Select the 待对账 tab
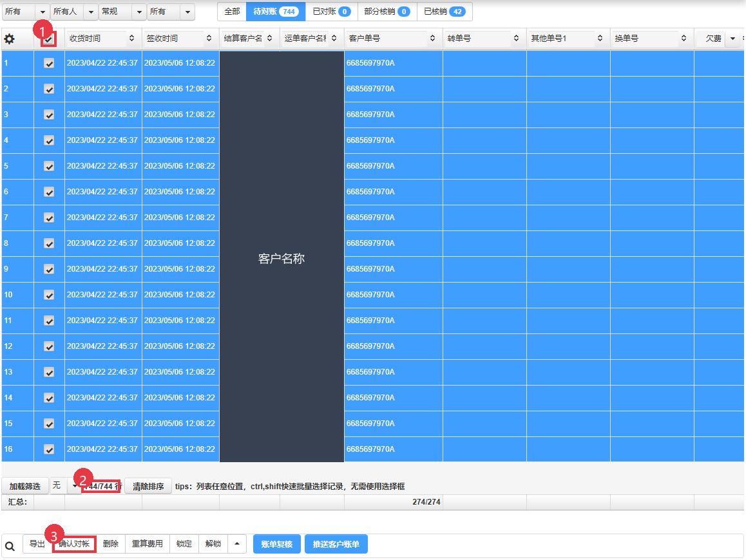 click(276, 12)
